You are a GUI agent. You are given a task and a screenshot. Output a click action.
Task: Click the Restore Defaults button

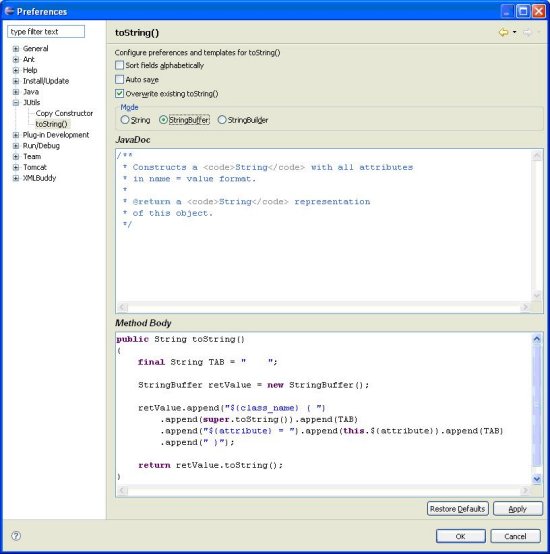coord(457,509)
